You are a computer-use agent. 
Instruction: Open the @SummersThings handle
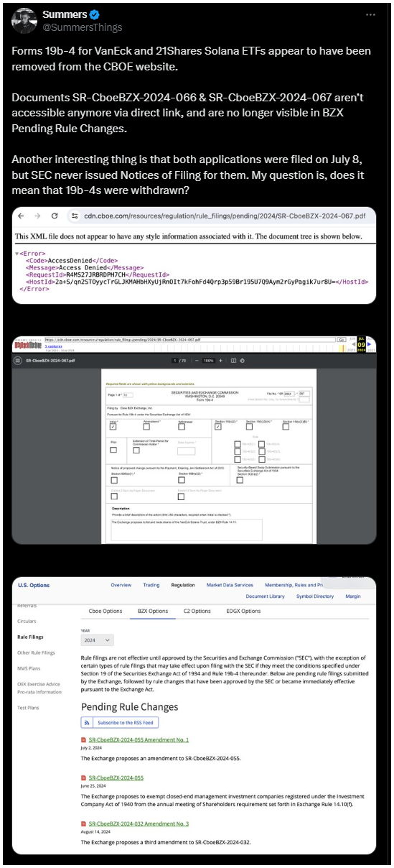tap(83, 27)
